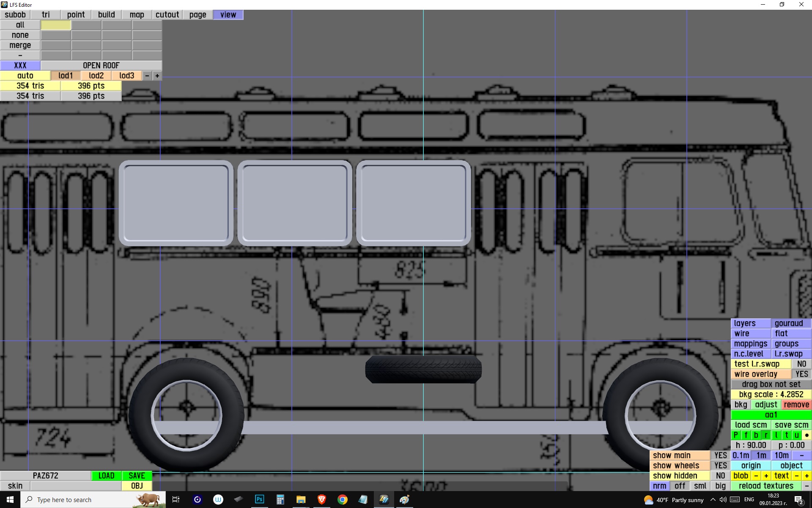Open the cutout tab
The width and height of the screenshot is (812, 508).
[167, 14]
